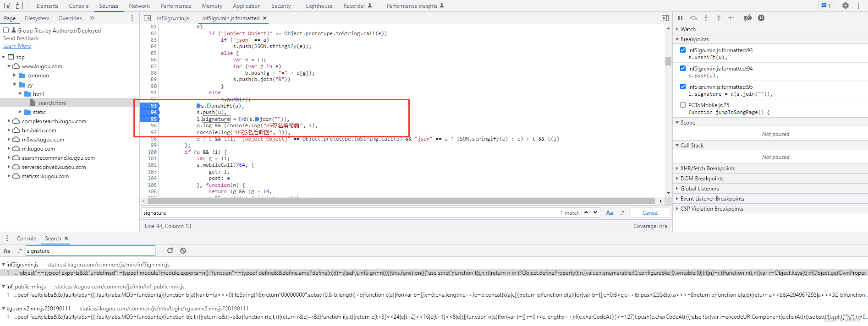
Task: Expand the common folder
Action: pyautogui.click(x=14, y=75)
